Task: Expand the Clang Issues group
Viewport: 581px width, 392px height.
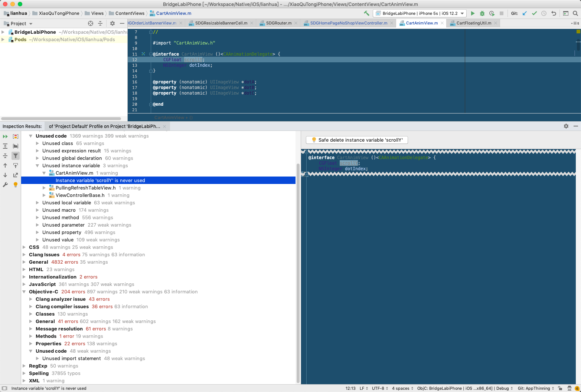Action: point(24,255)
